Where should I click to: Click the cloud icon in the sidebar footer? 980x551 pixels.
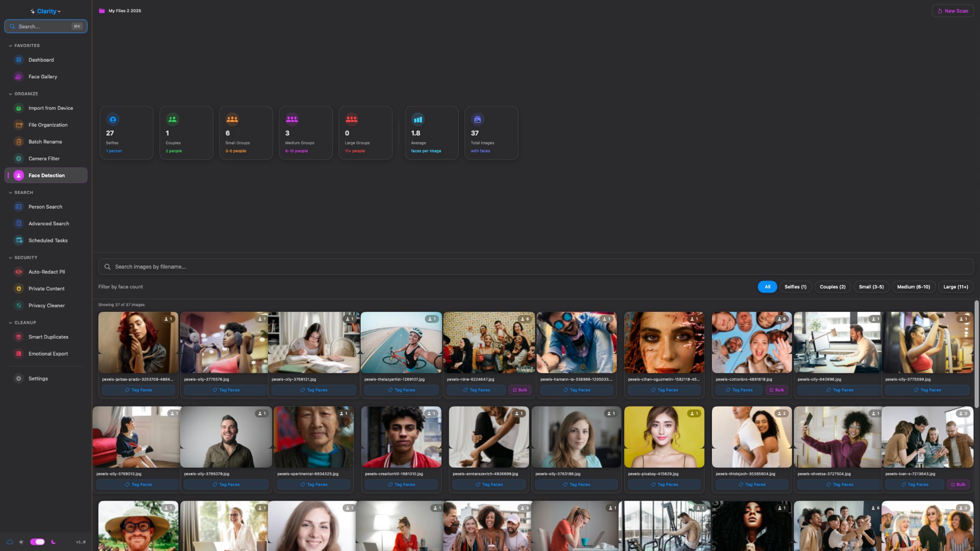point(10,542)
